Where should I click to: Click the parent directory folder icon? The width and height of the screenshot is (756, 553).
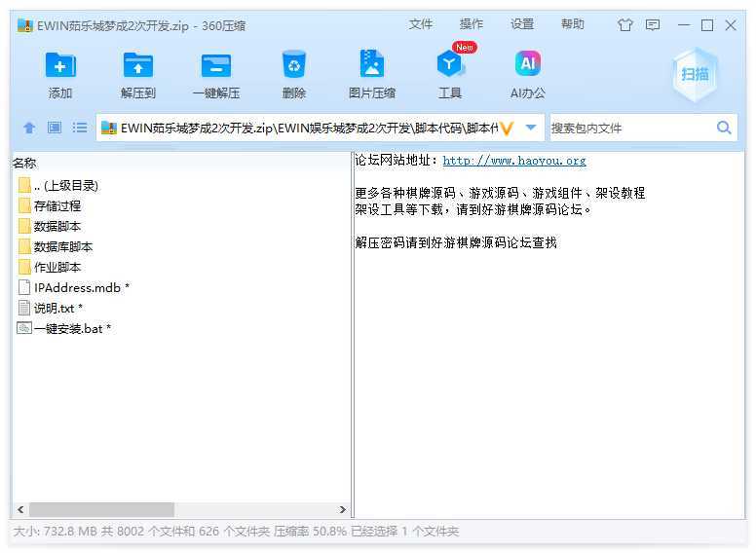pos(24,185)
